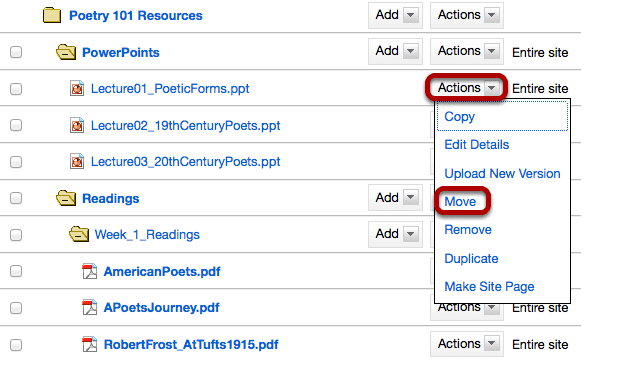
Task: Select checkbox for Lecture02_19thCenturyPoets.ppt
Action: (x=16, y=125)
